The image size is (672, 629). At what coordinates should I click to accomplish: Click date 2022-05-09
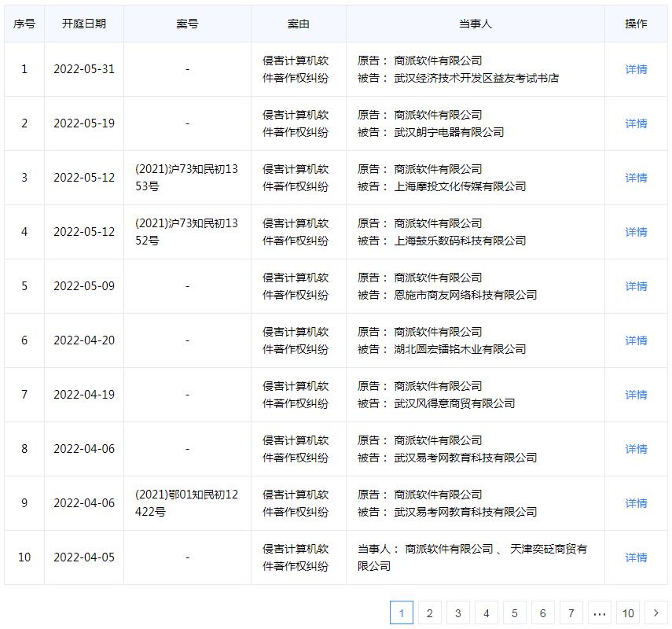click(84, 286)
